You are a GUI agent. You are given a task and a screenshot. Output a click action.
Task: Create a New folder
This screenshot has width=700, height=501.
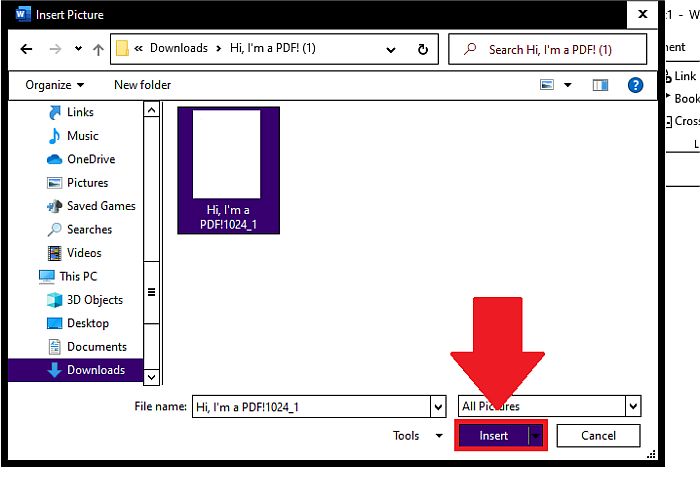pyautogui.click(x=142, y=85)
